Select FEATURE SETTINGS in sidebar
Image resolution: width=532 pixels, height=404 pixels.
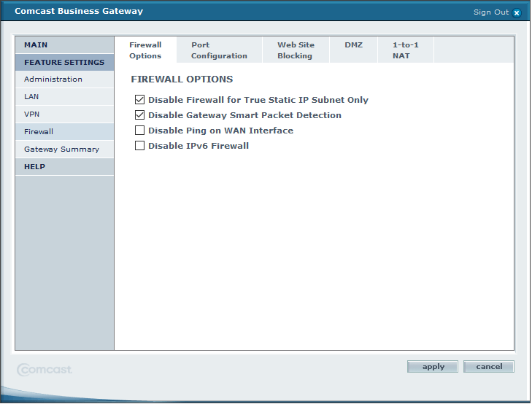click(x=64, y=63)
